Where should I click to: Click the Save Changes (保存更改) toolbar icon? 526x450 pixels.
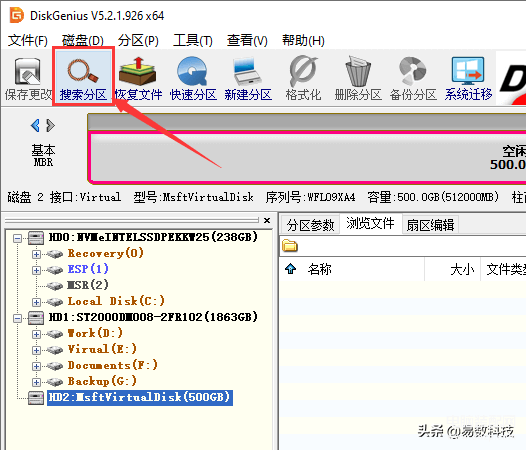tap(28, 79)
